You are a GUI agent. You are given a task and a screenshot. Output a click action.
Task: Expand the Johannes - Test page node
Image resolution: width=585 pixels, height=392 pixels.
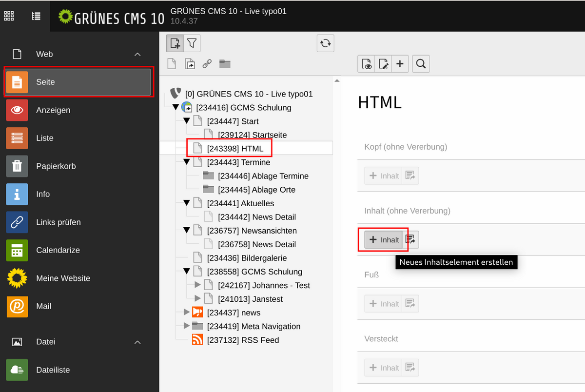tap(197, 285)
